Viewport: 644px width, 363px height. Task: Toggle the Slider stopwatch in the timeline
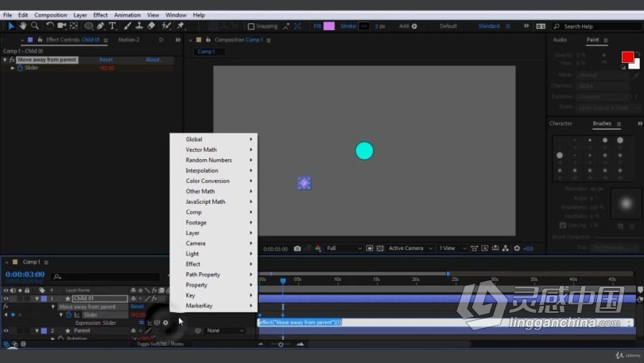68,315
